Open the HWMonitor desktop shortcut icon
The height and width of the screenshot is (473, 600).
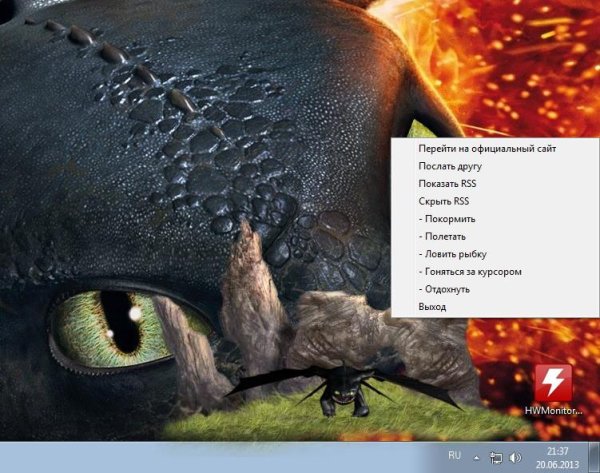[x=553, y=390]
